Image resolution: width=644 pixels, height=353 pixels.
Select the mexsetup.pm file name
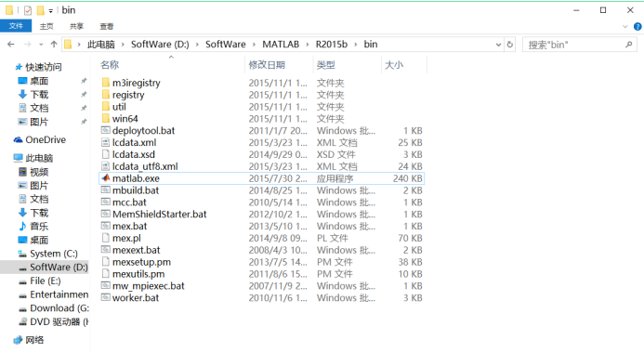[141, 262]
